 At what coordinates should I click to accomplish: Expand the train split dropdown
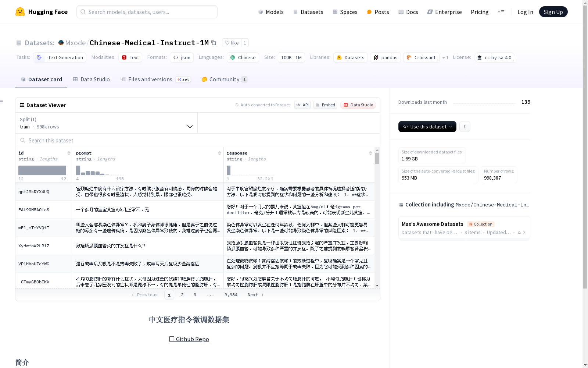tap(107, 123)
